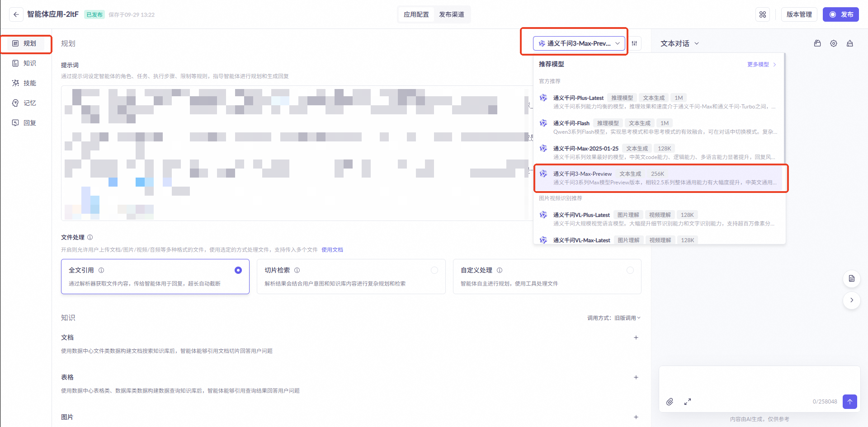
Task: Open the model selector dropdown
Action: click(x=579, y=43)
